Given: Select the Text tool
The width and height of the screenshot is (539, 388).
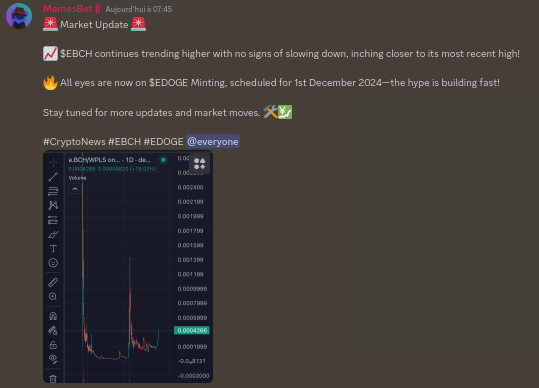Looking at the screenshot, I should click(53, 248).
